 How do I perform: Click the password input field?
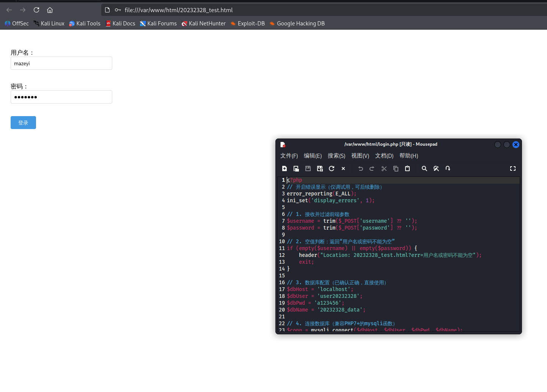pyautogui.click(x=61, y=97)
